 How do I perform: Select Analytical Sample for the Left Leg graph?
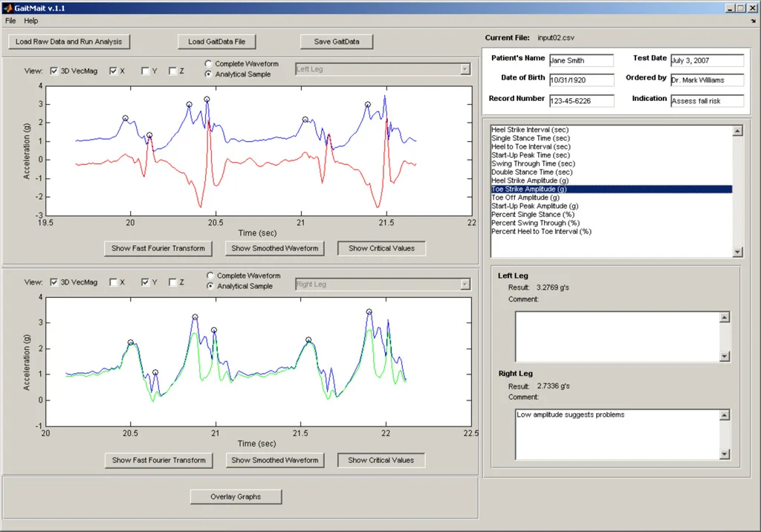tap(209, 74)
